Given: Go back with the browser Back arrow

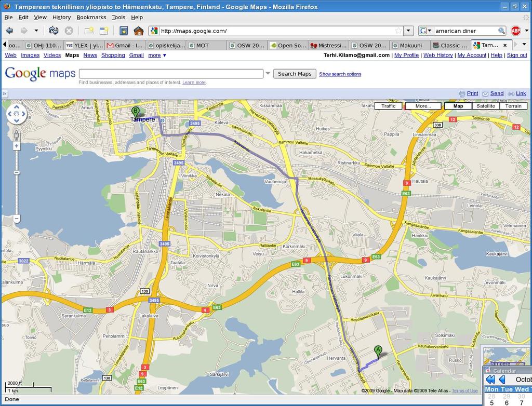Looking at the screenshot, I should (9, 31).
